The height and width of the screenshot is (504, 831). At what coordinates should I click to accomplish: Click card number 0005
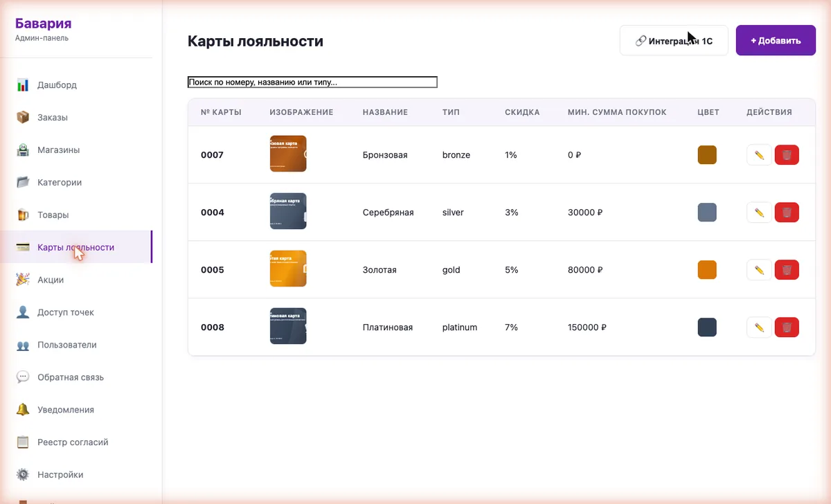click(213, 270)
